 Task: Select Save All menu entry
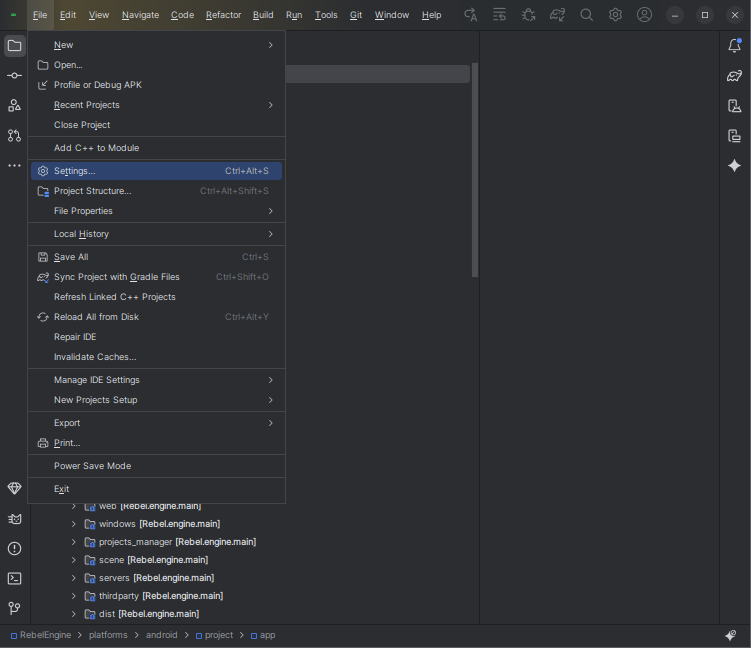click(156, 257)
